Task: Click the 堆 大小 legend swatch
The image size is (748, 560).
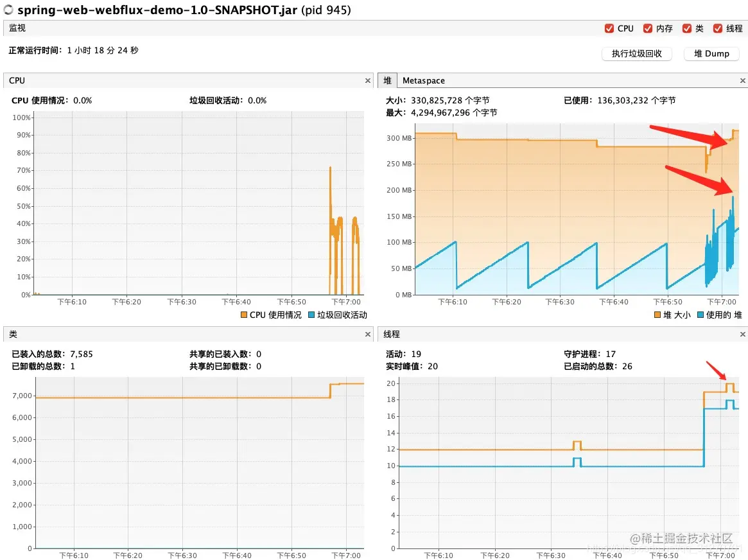Action: (657, 315)
